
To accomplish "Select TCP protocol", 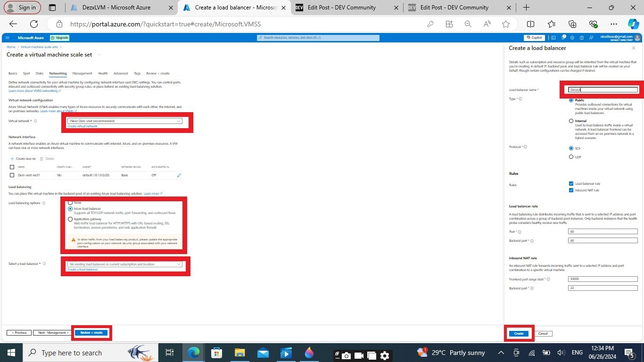I will point(571,148).
